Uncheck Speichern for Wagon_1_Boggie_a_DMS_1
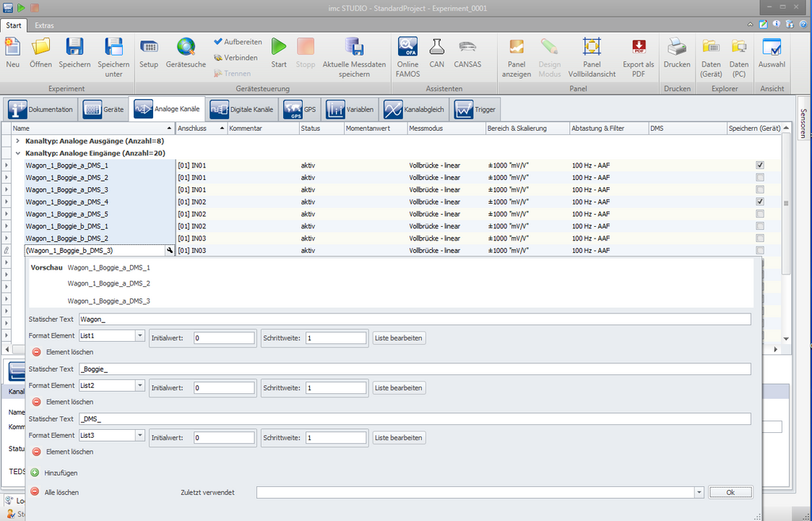Screen dimensions: 812x521 (760, 165)
